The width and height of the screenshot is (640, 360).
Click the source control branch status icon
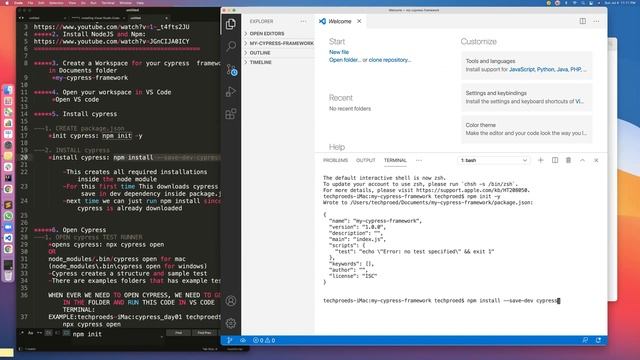[229, 340]
